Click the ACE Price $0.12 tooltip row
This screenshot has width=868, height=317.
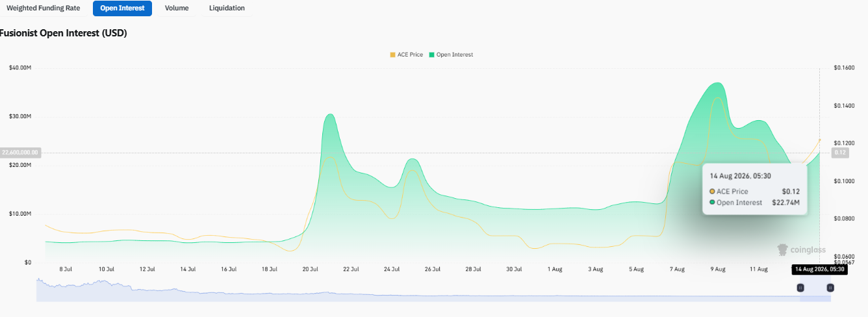click(x=754, y=191)
